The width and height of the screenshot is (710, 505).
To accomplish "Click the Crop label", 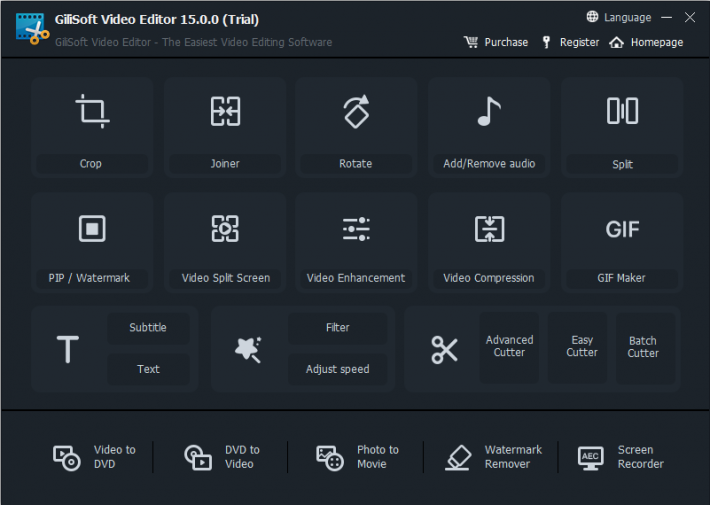I will (91, 164).
